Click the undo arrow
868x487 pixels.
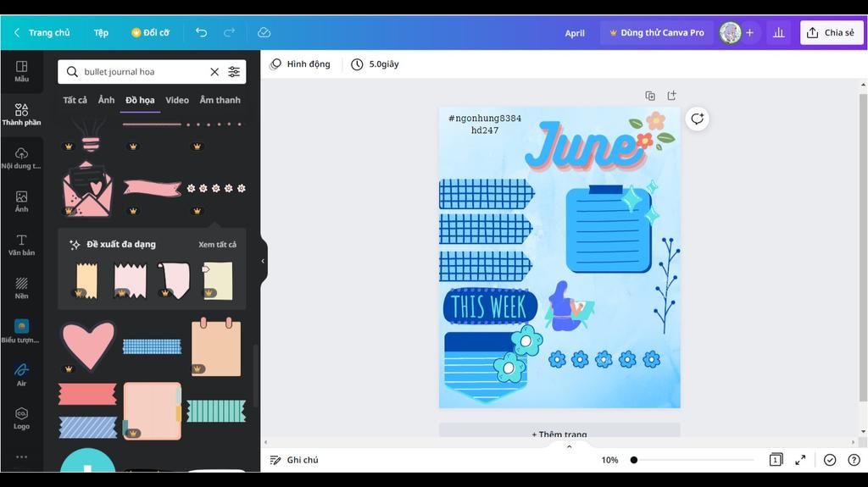tap(202, 33)
